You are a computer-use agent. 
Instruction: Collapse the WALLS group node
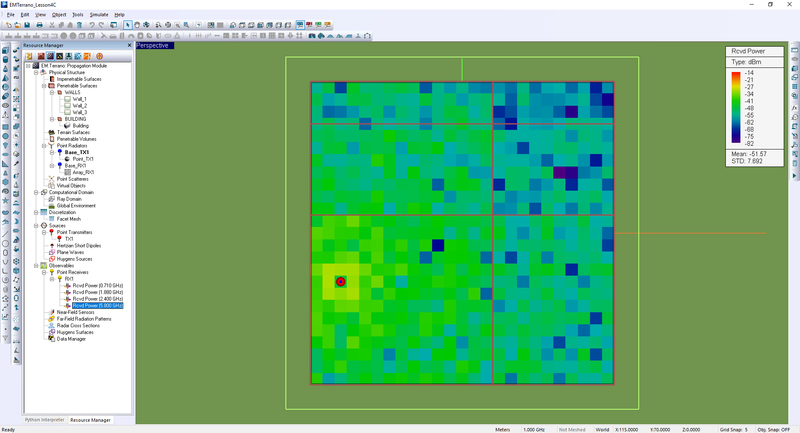pos(52,92)
